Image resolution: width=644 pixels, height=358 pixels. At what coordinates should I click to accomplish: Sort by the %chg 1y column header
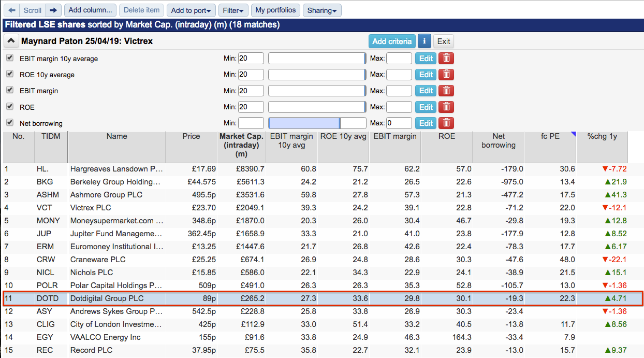click(602, 147)
